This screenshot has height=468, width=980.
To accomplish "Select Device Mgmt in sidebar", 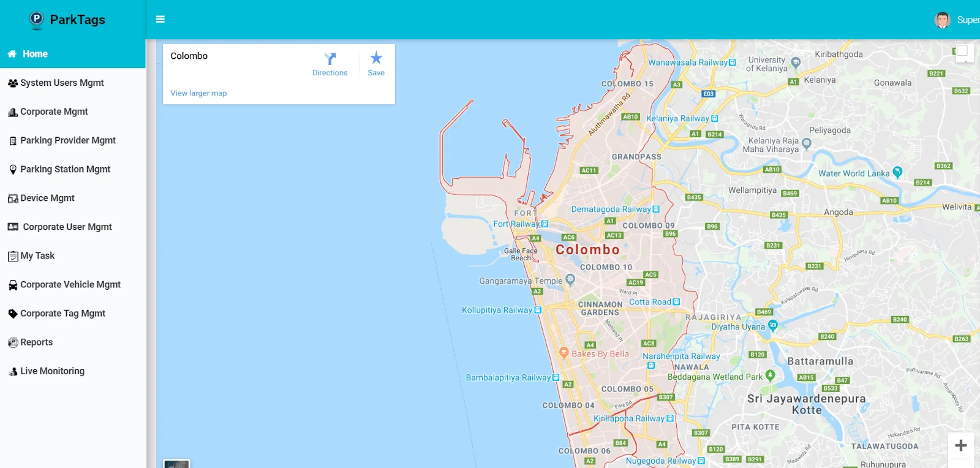I will tap(47, 198).
